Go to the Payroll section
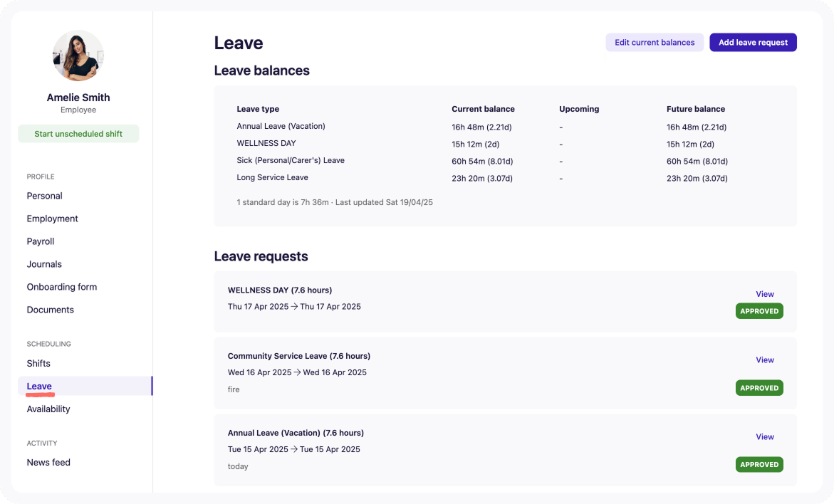The width and height of the screenshot is (834, 504). 41,241
